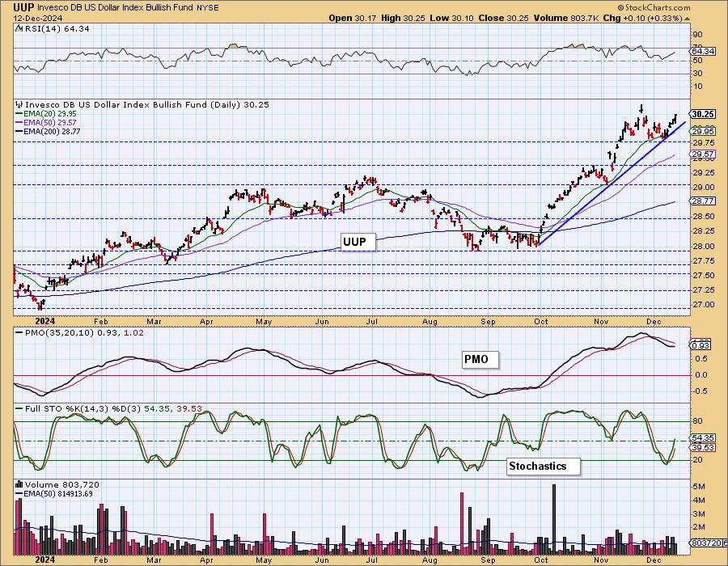Click the chart date '12-Dec-2024'
728x566 pixels.
point(36,18)
